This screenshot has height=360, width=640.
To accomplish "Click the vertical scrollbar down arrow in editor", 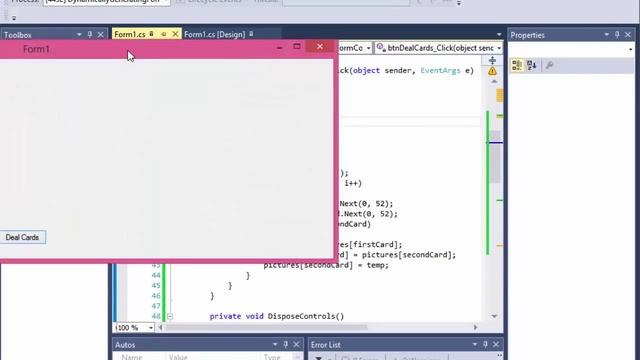I will [x=494, y=316].
